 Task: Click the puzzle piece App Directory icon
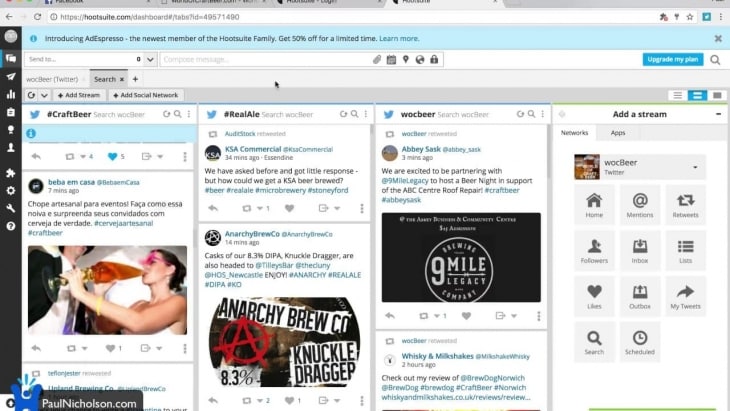click(11, 172)
